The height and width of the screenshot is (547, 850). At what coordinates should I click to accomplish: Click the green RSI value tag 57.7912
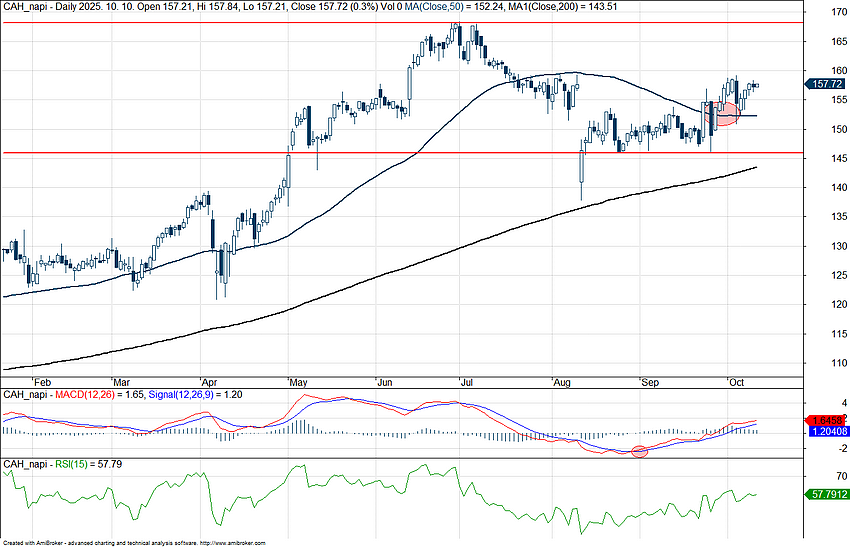[828, 494]
